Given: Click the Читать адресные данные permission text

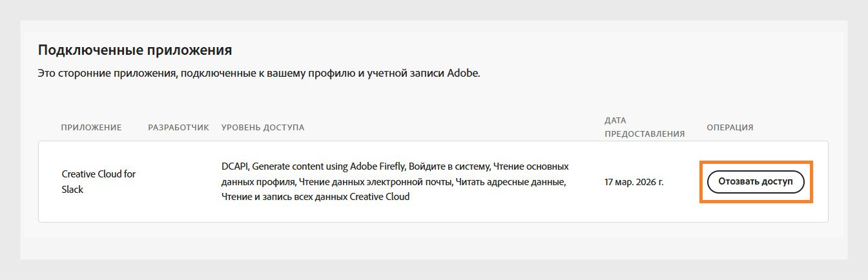Looking at the screenshot, I should (x=510, y=182).
